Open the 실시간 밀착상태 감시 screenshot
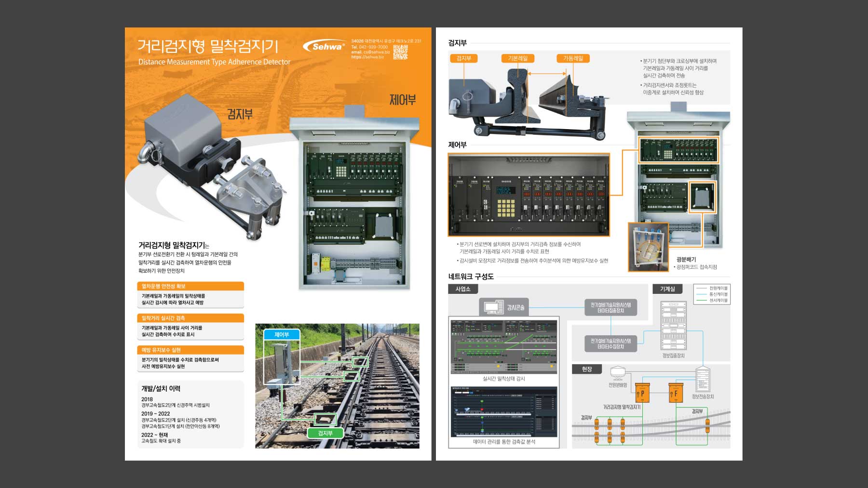 503,347
